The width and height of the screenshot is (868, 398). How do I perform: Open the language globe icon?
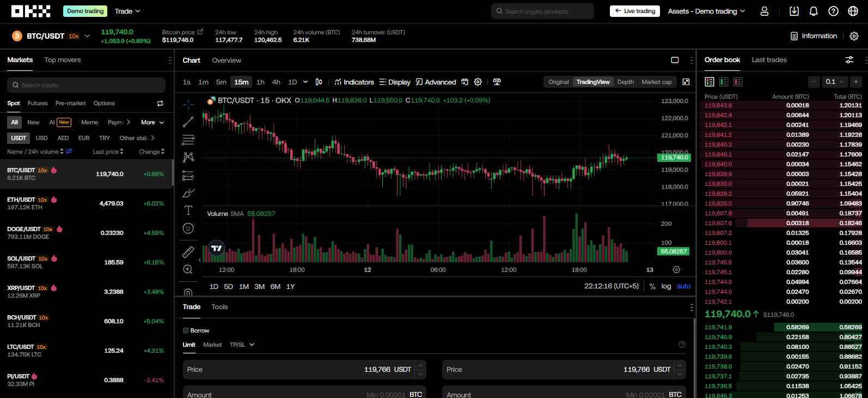tap(853, 11)
